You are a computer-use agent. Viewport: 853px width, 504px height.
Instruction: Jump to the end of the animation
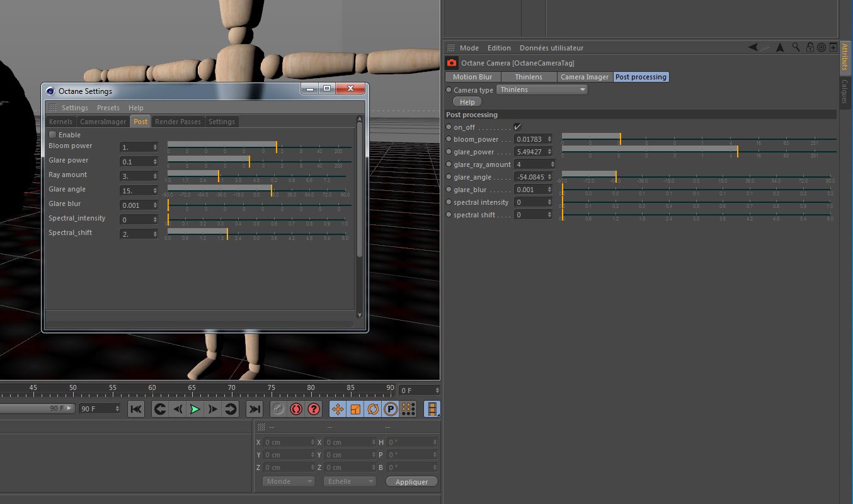254,409
